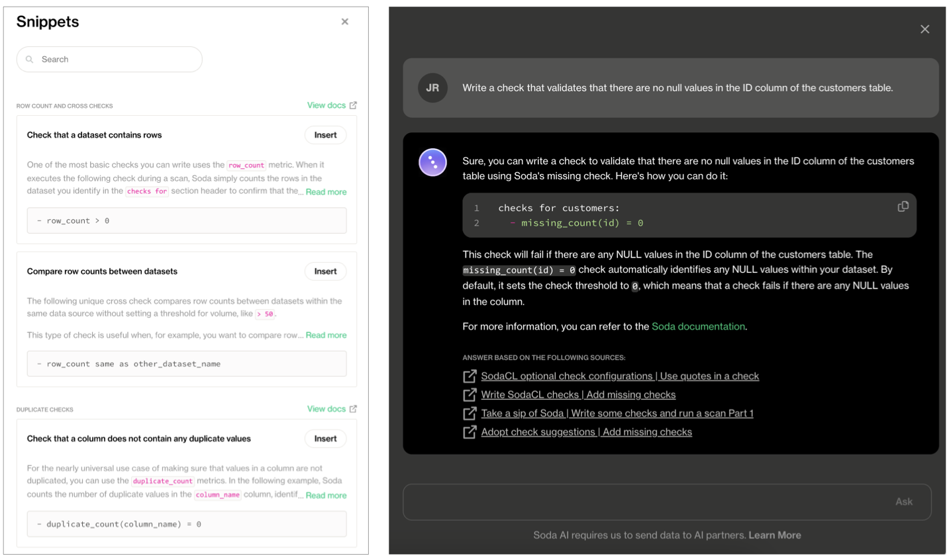The width and height of the screenshot is (951, 560).
Task: Click external link icon beside Row count View docs
Action: (x=353, y=105)
